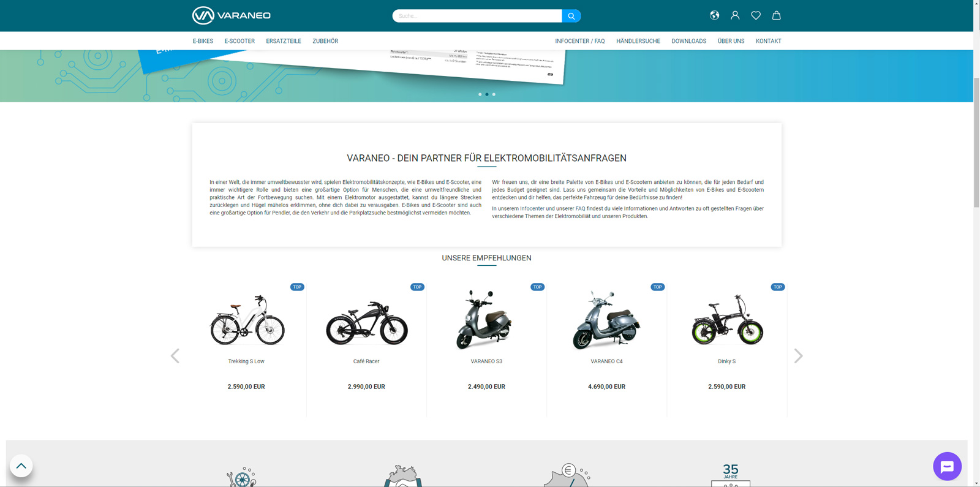Open the Ersatzteile menu

[284, 41]
